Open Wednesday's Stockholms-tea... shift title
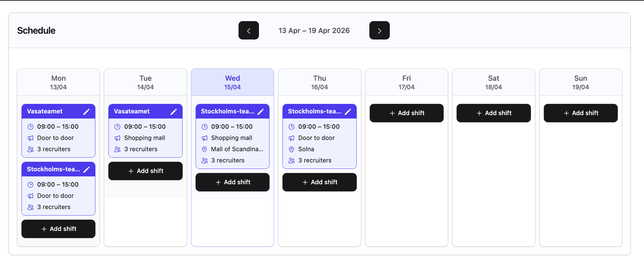The width and height of the screenshot is (644, 267). (x=228, y=111)
